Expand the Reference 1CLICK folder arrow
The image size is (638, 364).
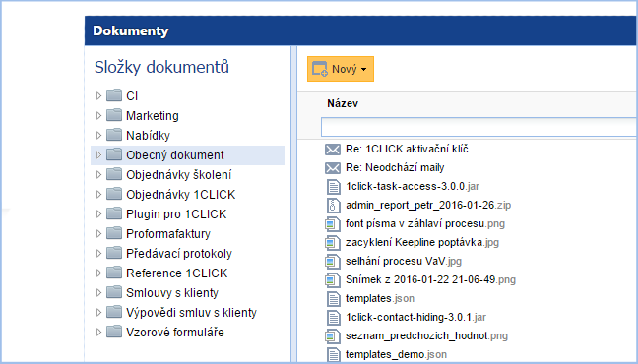98,273
